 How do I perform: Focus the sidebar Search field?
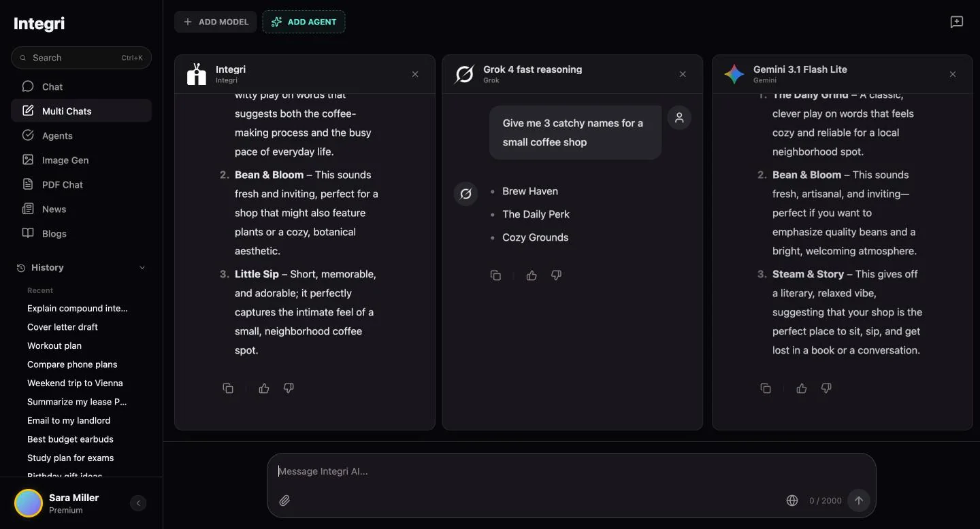(81, 58)
